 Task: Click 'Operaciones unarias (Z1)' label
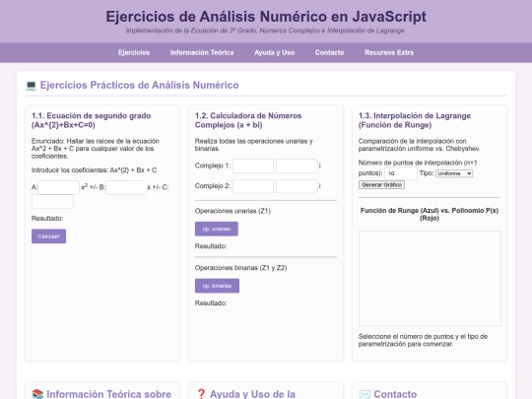pyautogui.click(x=233, y=211)
